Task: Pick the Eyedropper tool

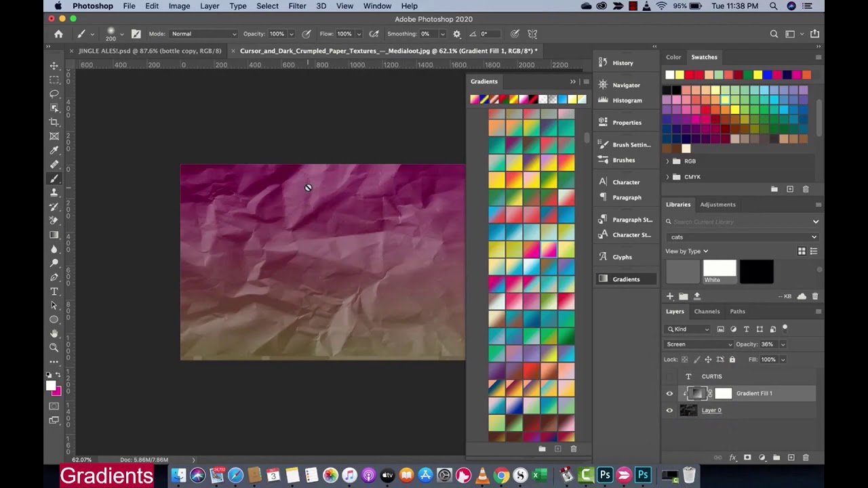Action: (54, 150)
